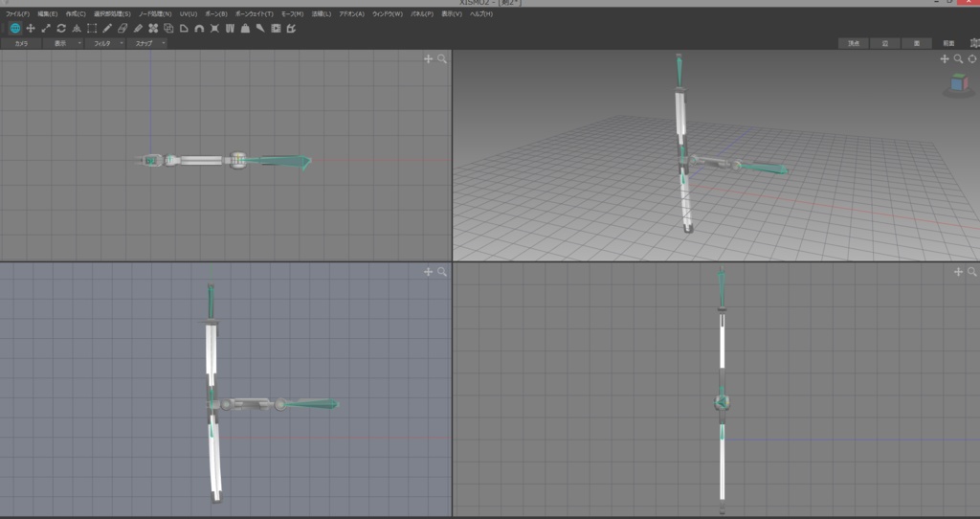Open the UV(U) menu
The height and width of the screenshot is (519, 980).
[x=189, y=13]
